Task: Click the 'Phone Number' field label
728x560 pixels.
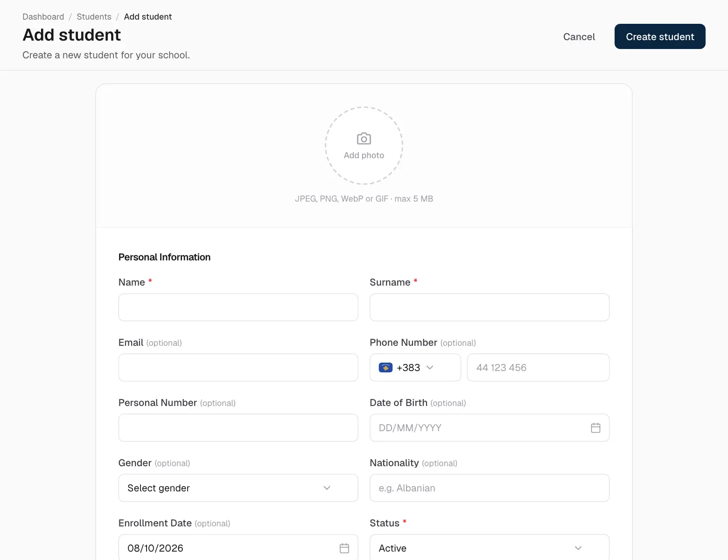Action: click(403, 343)
